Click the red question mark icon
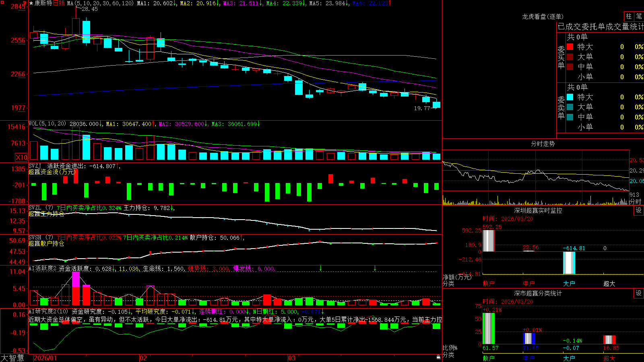644x362 pixels. point(25,3)
